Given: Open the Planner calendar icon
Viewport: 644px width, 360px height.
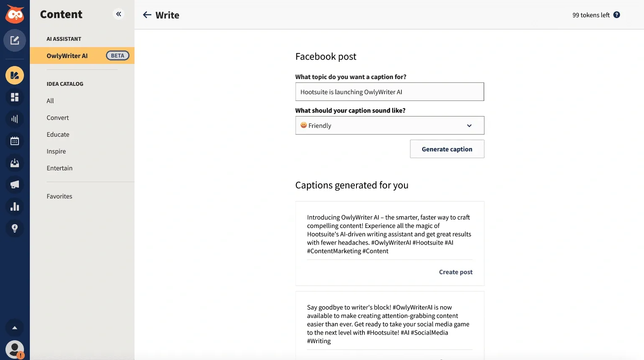Looking at the screenshot, I should pyautogui.click(x=15, y=141).
